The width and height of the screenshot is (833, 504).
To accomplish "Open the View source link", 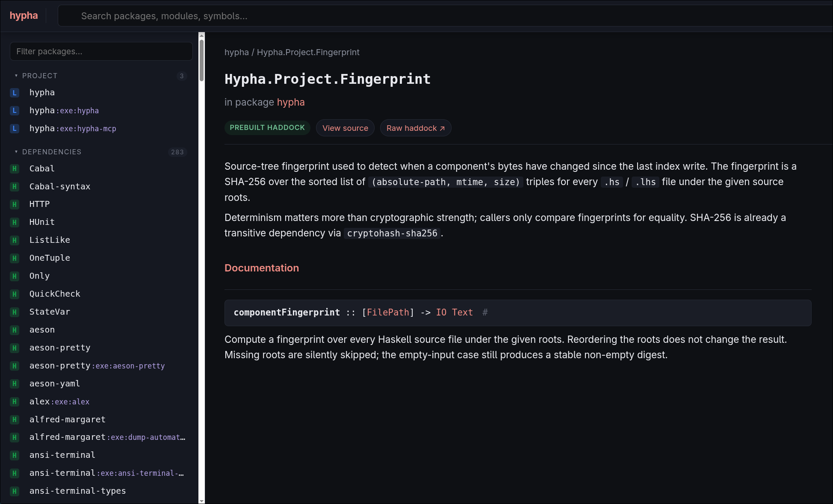I will (x=345, y=128).
